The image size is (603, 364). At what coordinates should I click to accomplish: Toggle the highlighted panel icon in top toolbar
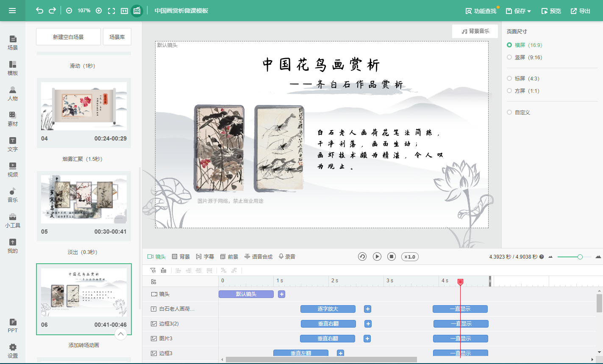pos(137,11)
